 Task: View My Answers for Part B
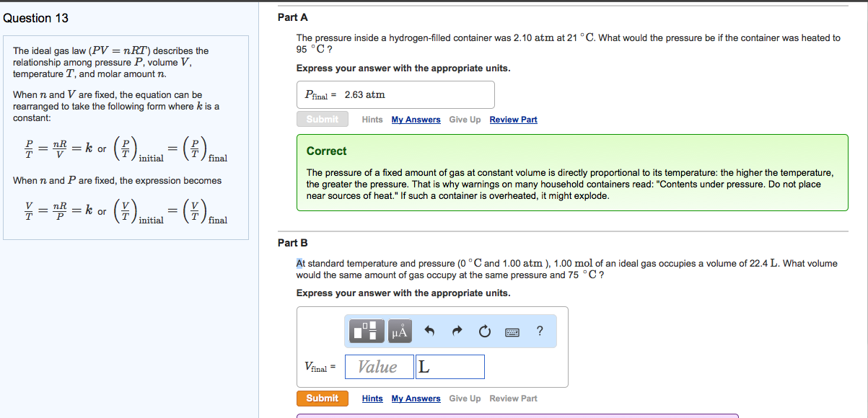pyautogui.click(x=416, y=398)
